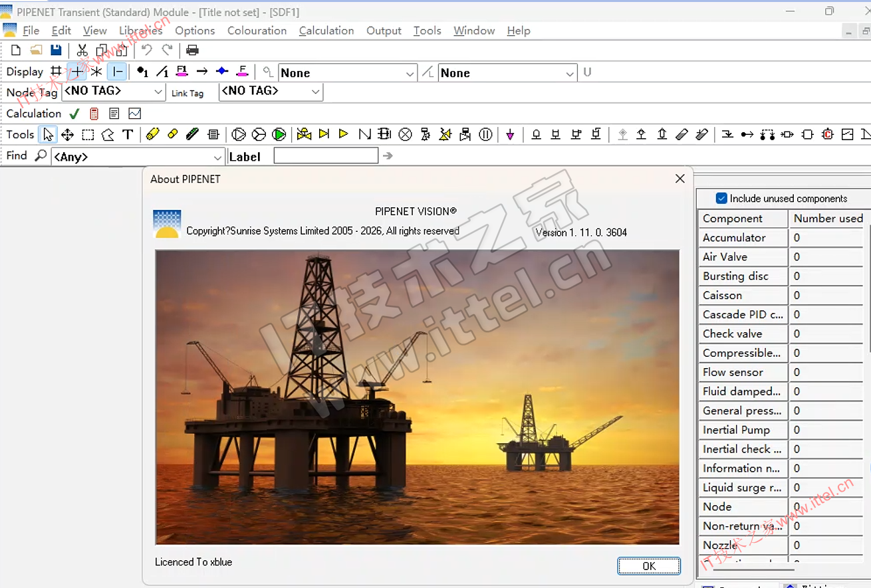Image resolution: width=871 pixels, height=588 pixels.
Task: Select the crossed circle component tool
Action: point(405,135)
